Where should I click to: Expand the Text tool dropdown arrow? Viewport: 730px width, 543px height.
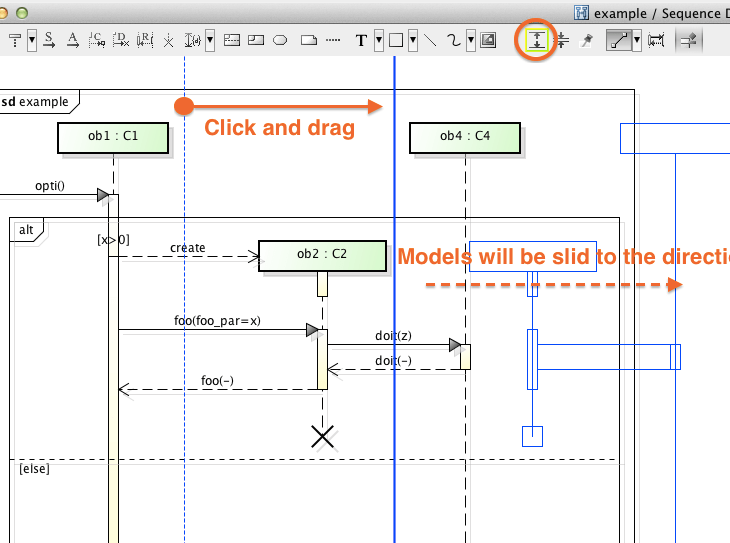379,41
